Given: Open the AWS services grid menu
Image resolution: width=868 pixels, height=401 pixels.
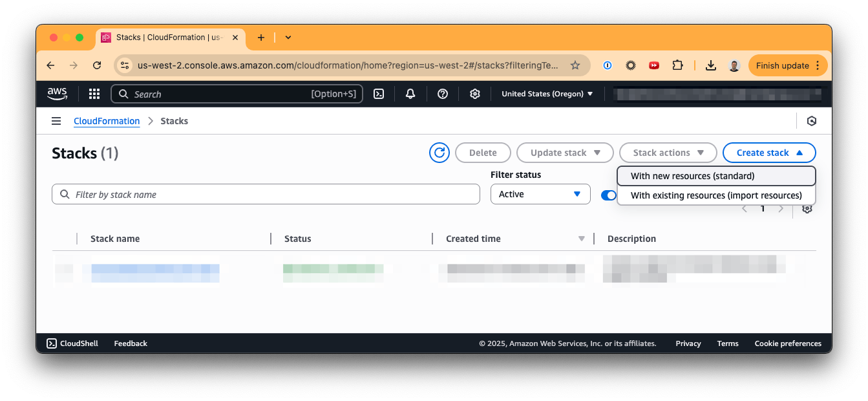Looking at the screenshot, I should click(94, 94).
